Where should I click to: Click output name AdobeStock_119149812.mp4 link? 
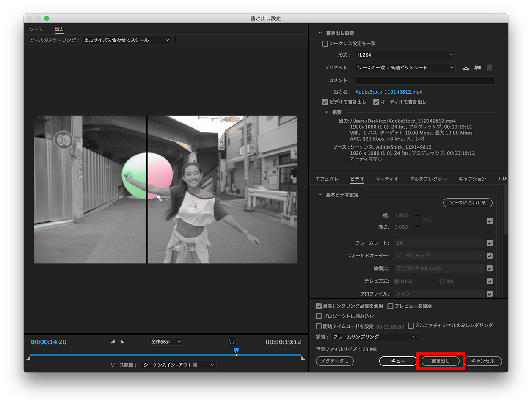(389, 92)
